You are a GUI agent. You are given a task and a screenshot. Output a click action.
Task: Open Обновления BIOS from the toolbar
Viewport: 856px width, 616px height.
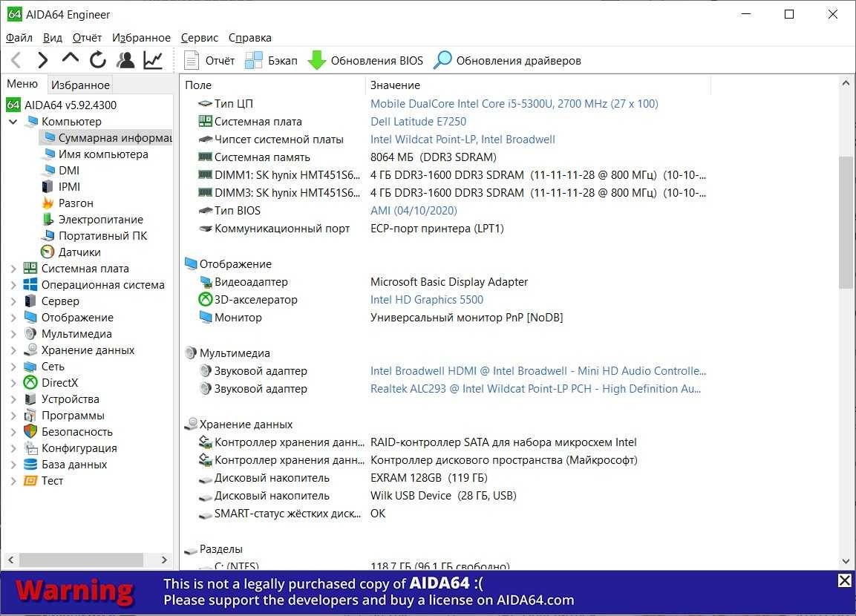[365, 61]
